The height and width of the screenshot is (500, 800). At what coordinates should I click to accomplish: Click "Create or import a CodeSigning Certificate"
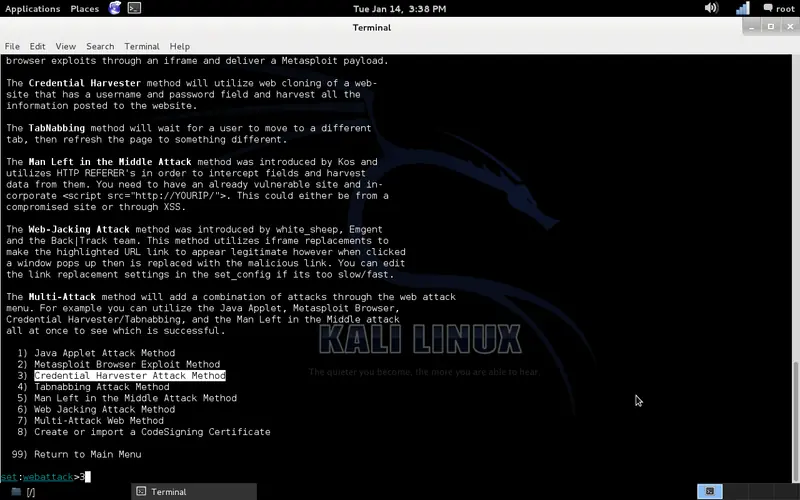pyautogui.click(x=153, y=432)
